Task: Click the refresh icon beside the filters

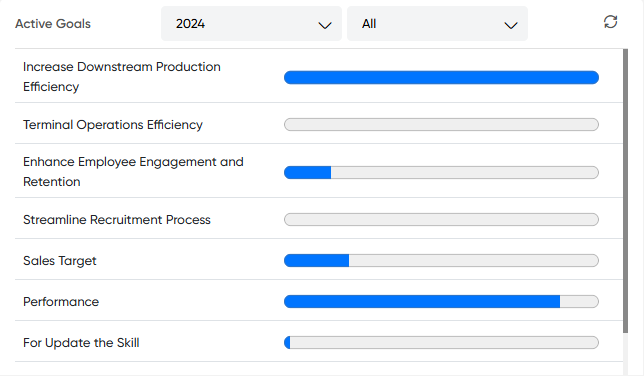Action: pyautogui.click(x=610, y=22)
